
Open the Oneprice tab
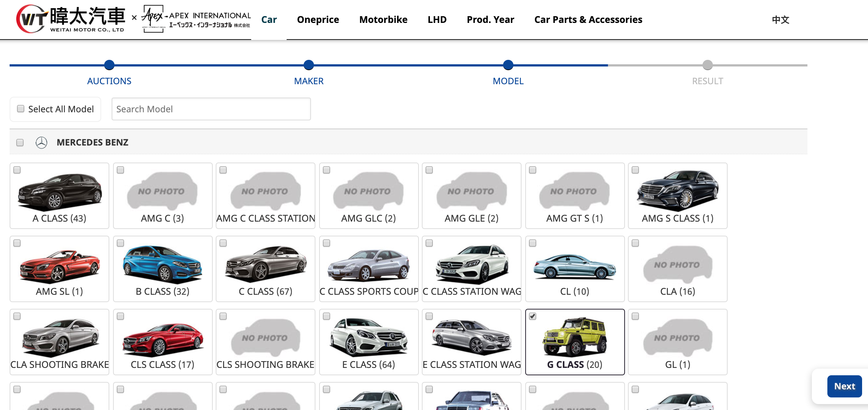coord(318,20)
